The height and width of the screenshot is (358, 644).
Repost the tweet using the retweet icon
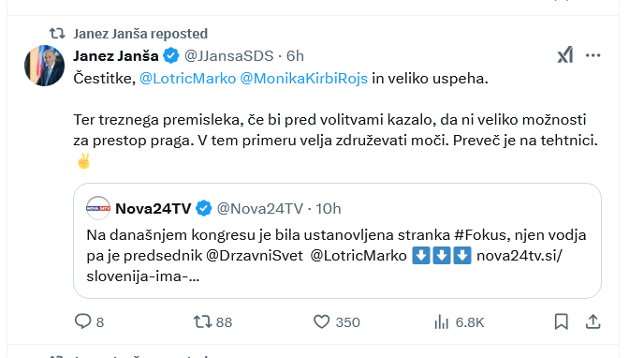pos(202,321)
